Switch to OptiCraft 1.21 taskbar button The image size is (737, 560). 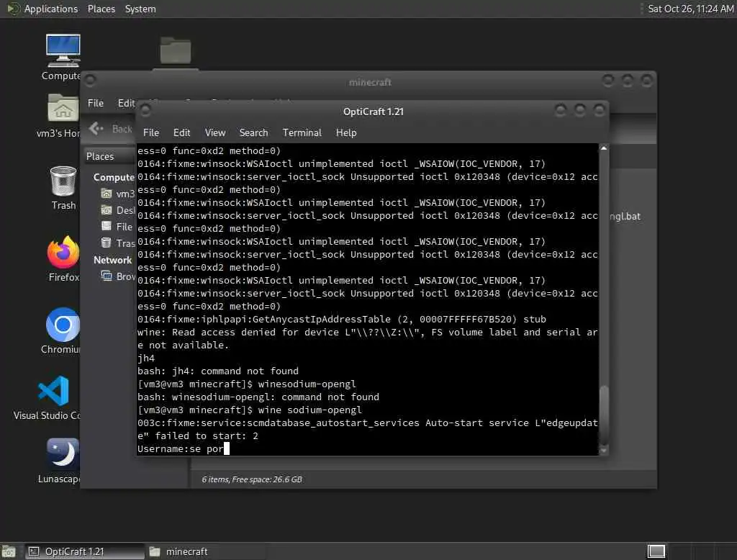click(85, 551)
